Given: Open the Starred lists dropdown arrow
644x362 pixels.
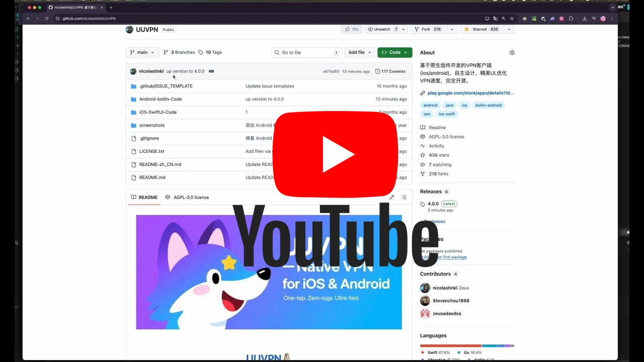Looking at the screenshot, I should [x=509, y=29].
